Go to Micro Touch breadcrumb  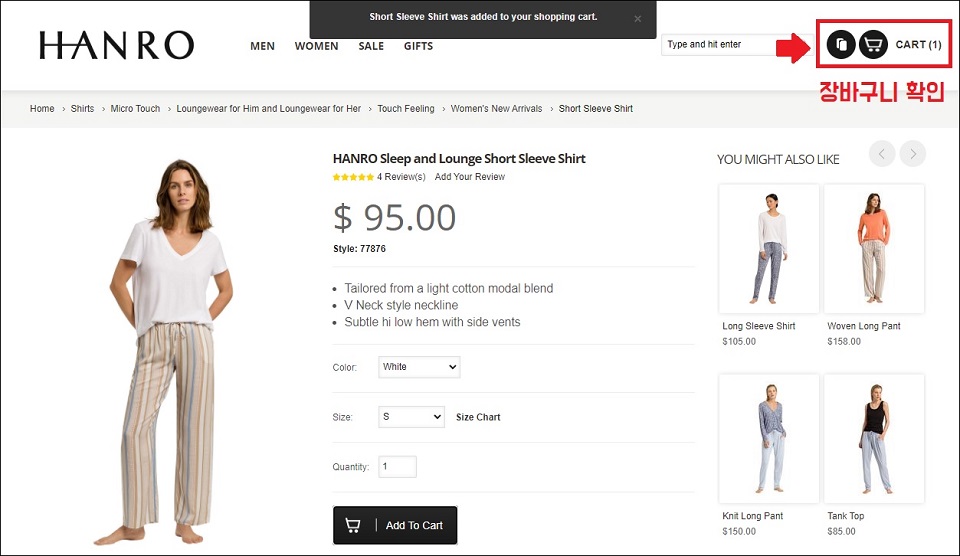135,108
